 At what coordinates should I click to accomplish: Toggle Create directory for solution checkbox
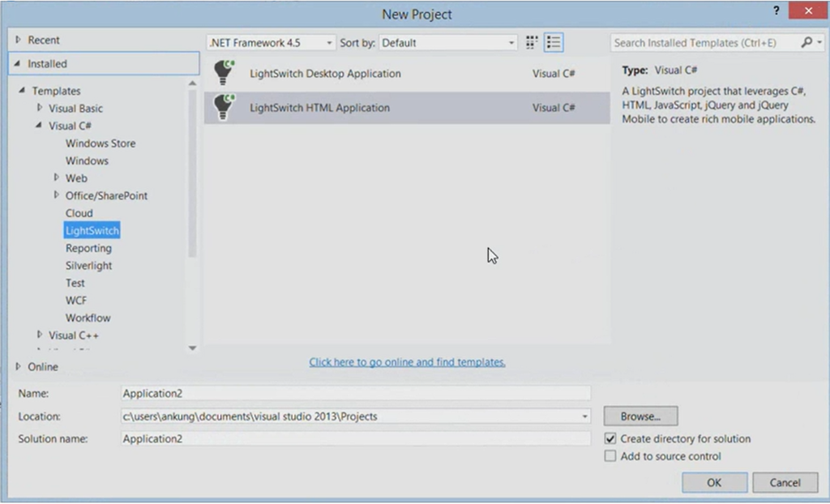coord(610,438)
